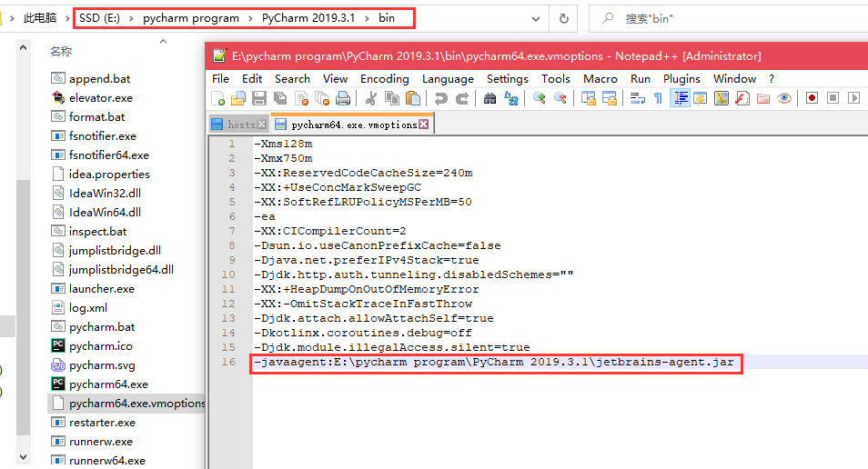Click PyCharm 2019.3.1 breadcrumb segment
Viewport: 868px width, 469px height.
[308, 18]
